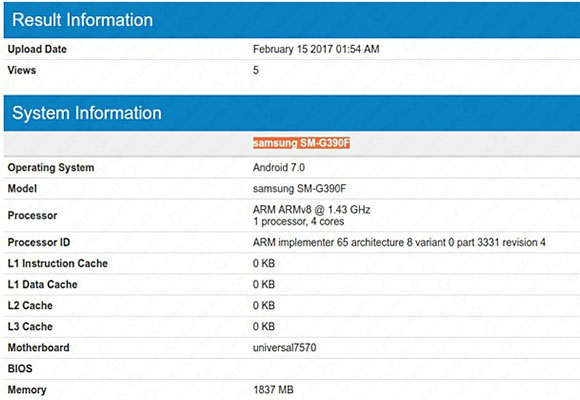Select the Model label
The width and height of the screenshot is (580, 400).
pos(22,189)
